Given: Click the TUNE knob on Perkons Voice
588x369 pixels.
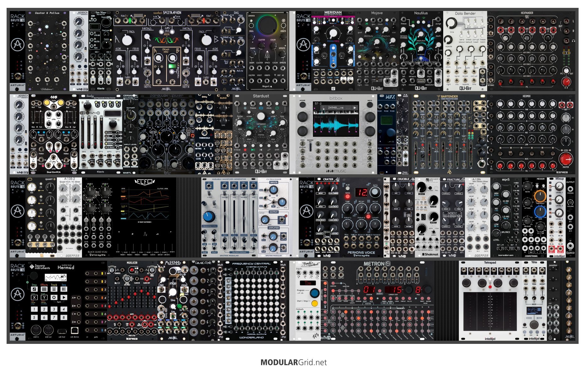Looking at the screenshot, I should pyautogui.click(x=347, y=208).
